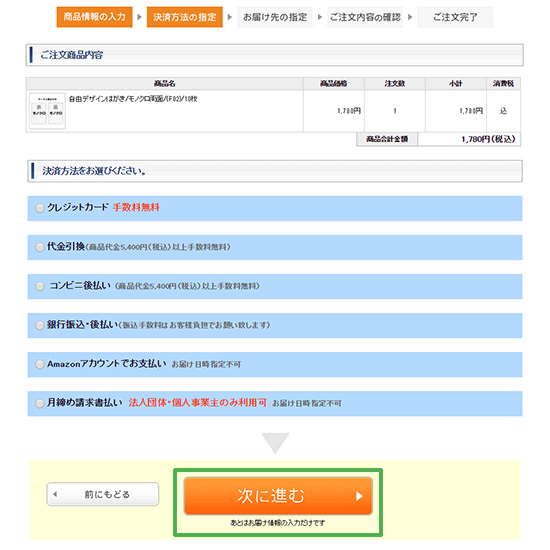The image size is (550, 550).
Task: Open the 商品情報の入力 step tab
Action: (x=94, y=17)
